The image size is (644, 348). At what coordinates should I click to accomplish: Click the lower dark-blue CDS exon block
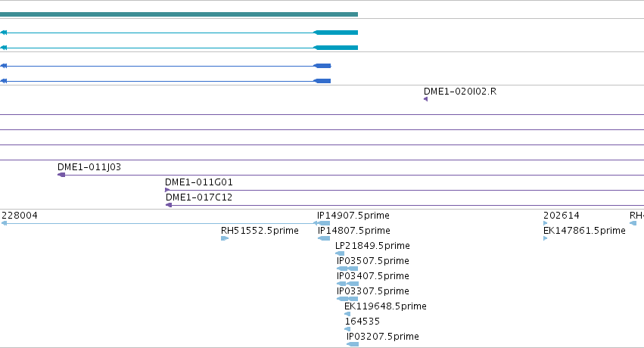coord(322,81)
